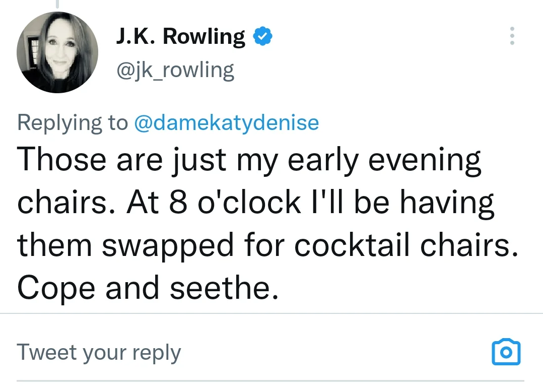Visit the @damekatydenise profile link
This screenshot has width=543, height=392.
[x=226, y=122]
